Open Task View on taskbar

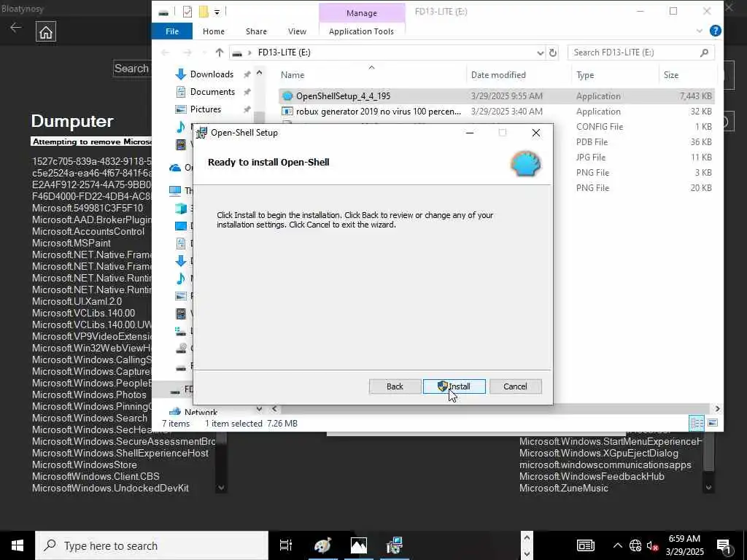click(x=286, y=545)
